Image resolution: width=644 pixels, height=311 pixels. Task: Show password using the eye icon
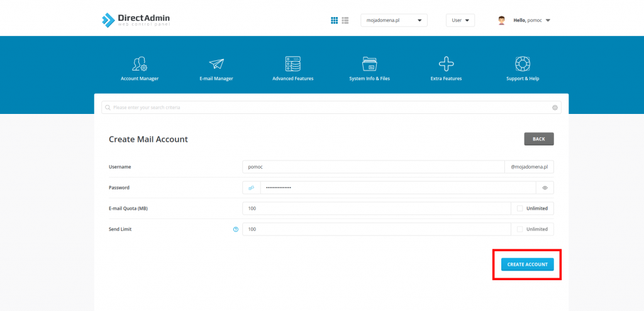click(545, 188)
